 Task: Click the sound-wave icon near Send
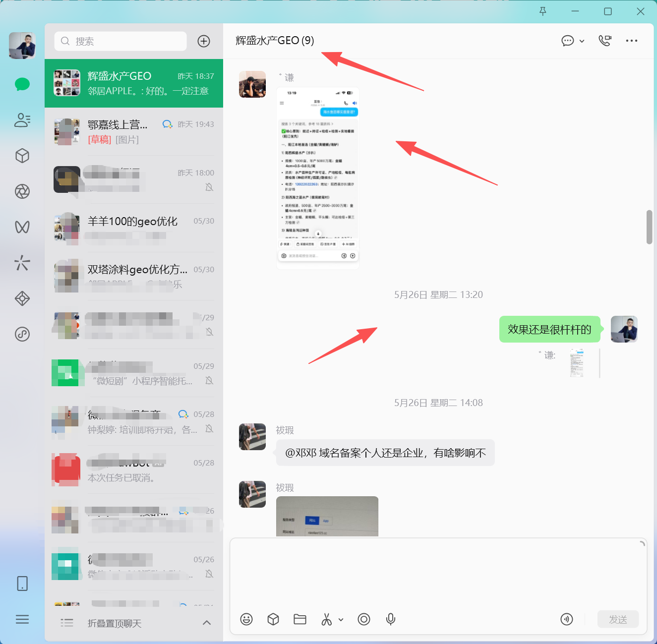[567, 619]
